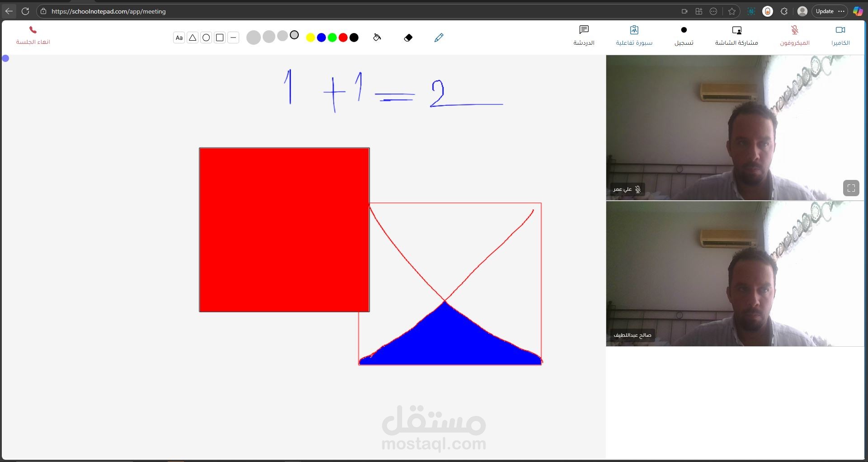Viewport: 868px width, 462px height.
Task: Toggle the muted microphone icon
Action: pos(795,30)
